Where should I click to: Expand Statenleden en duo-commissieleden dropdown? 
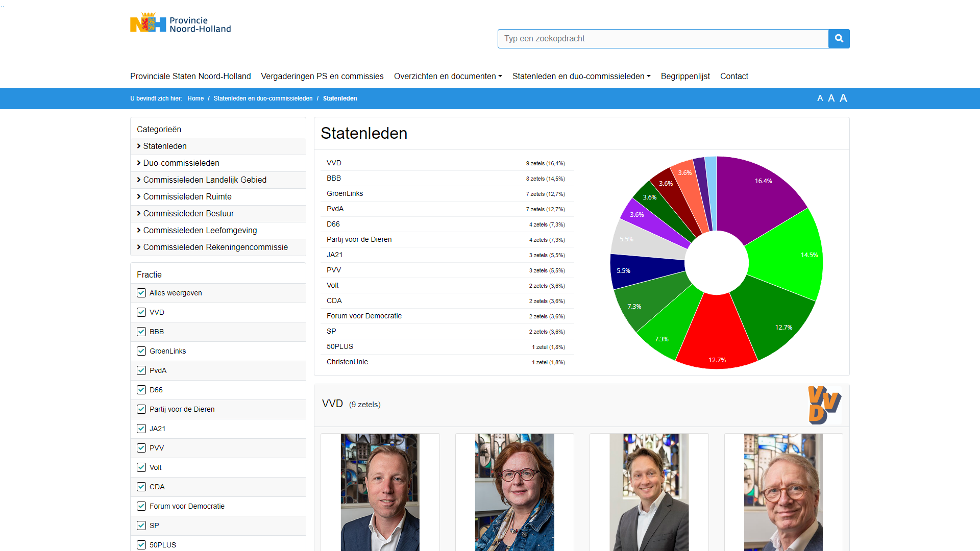point(581,76)
